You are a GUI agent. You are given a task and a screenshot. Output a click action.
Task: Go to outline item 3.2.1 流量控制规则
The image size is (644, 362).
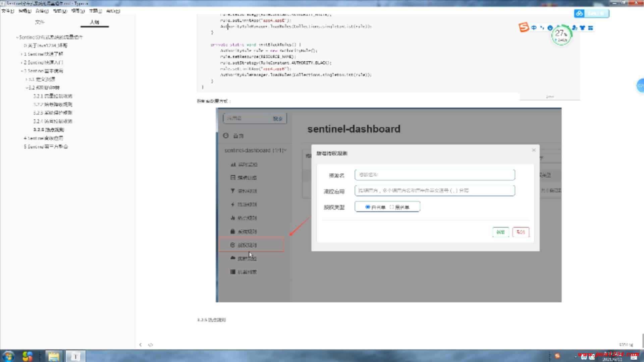pyautogui.click(x=53, y=96)
